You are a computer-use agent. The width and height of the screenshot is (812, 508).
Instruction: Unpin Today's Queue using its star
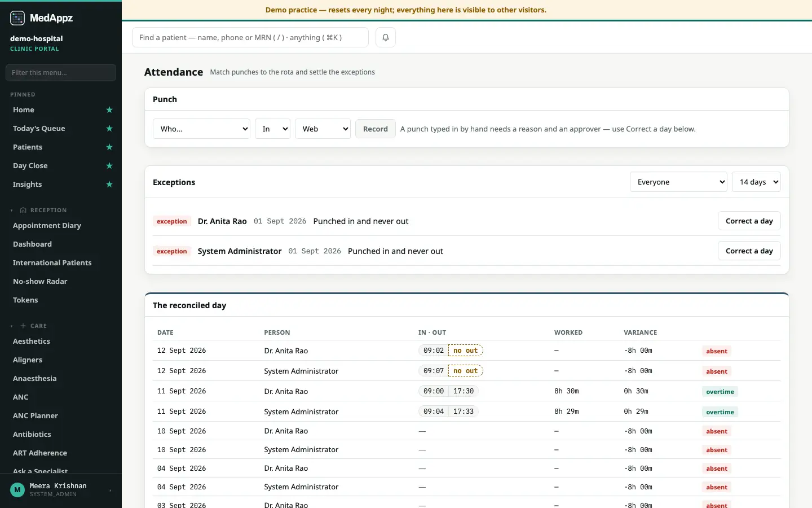[109, 129]
